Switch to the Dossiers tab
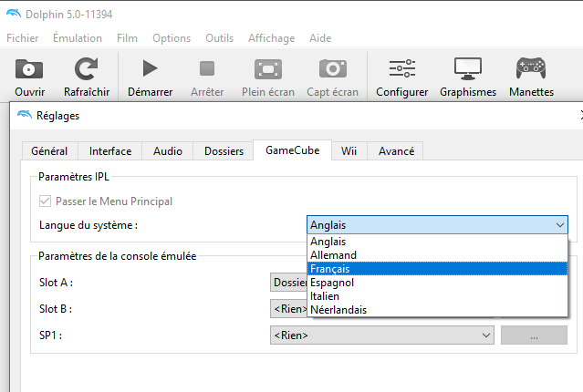This screenshot has height=392, width=583. [224, 151]
